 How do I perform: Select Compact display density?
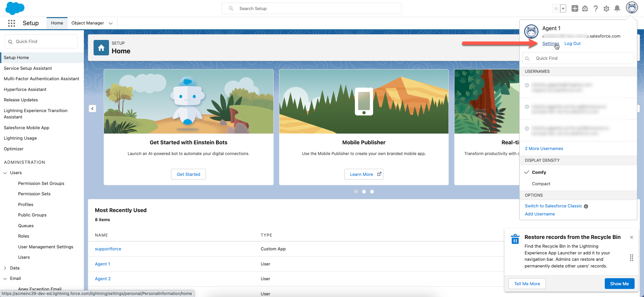(x=541, y=184)
